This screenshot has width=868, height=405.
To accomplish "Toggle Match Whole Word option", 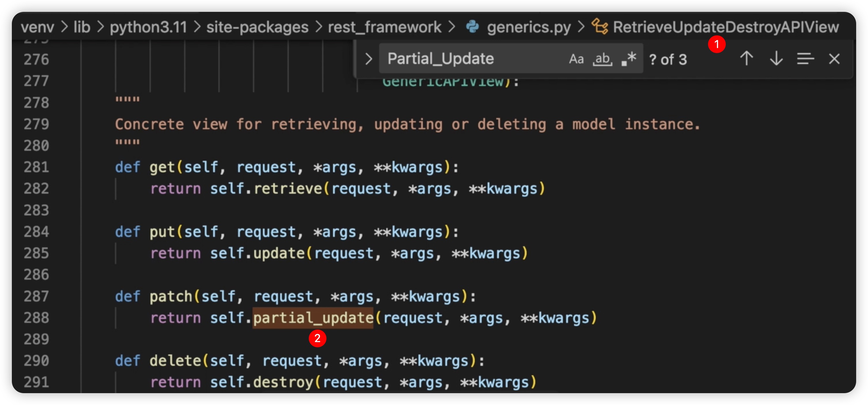I will 602,59.
